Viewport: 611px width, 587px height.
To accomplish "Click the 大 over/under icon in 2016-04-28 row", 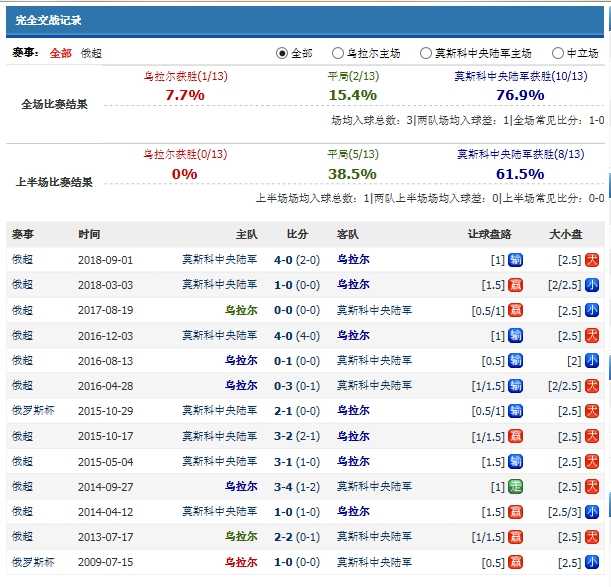I will click(592, 386).
